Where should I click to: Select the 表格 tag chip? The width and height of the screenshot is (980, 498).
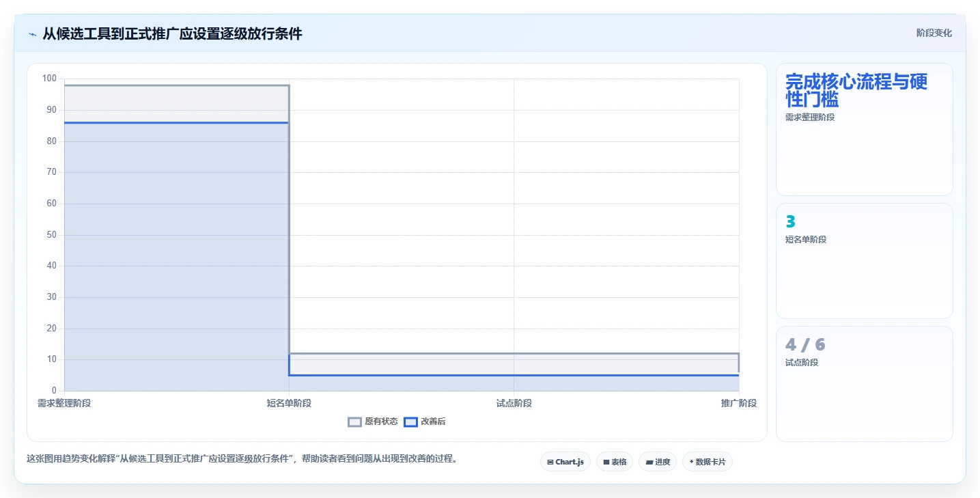pyautogui.click(x=615, y=462)
